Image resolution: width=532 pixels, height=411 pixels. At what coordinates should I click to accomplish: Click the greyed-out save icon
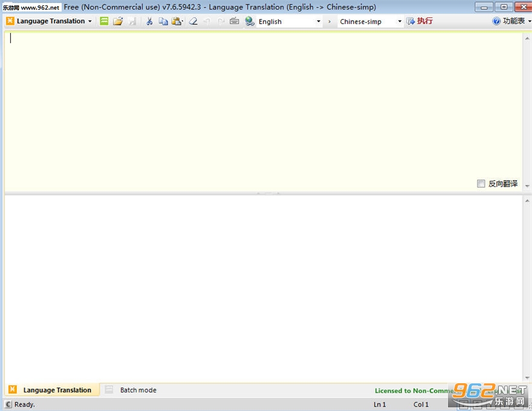tap(132, 21)
